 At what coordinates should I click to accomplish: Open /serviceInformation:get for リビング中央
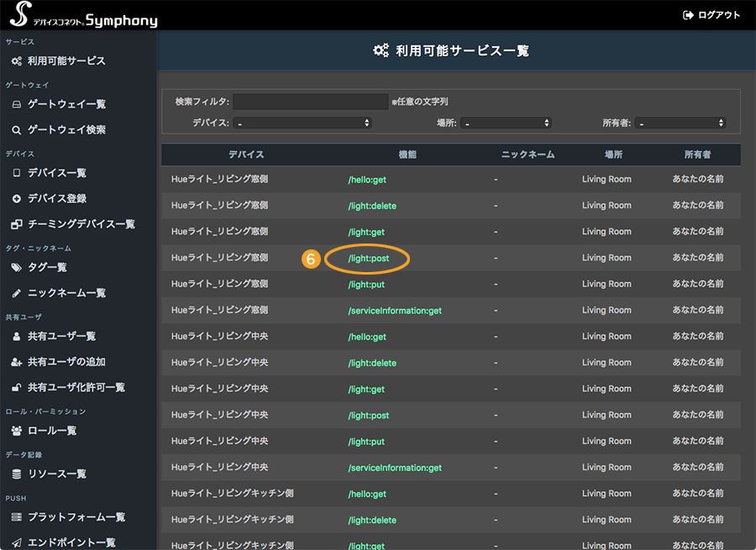tap(395, 468)
